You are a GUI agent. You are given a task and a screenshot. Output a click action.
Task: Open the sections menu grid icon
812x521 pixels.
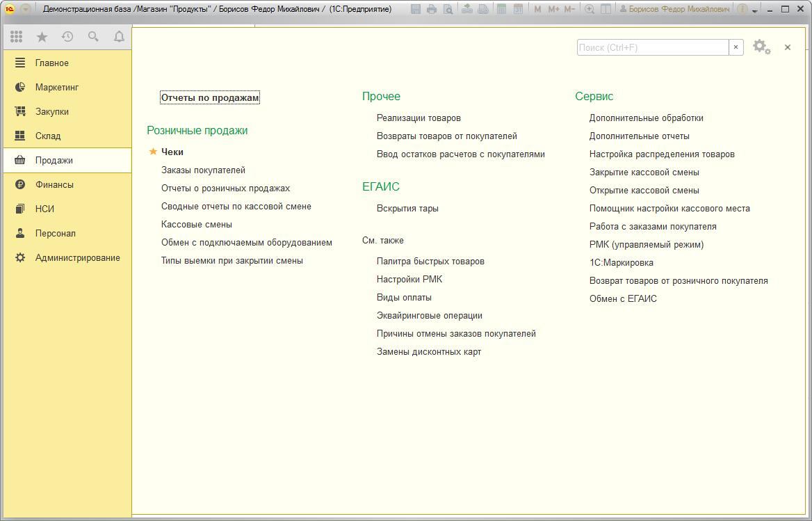pos(17,36)
